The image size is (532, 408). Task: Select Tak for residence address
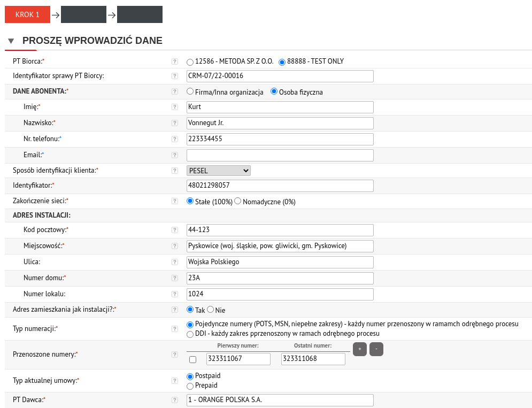point(190,310)
